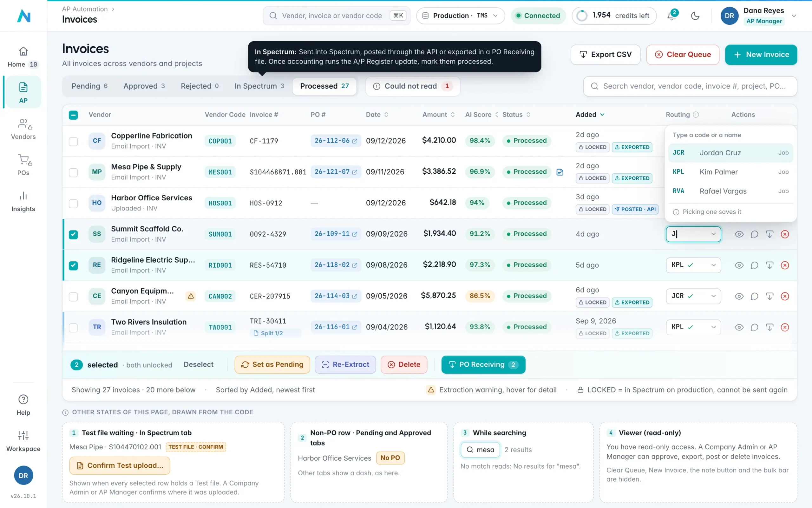Sort by Date column
Image resolution: width=812 pixels, height=508 pixels.
(x=377, y=115)
